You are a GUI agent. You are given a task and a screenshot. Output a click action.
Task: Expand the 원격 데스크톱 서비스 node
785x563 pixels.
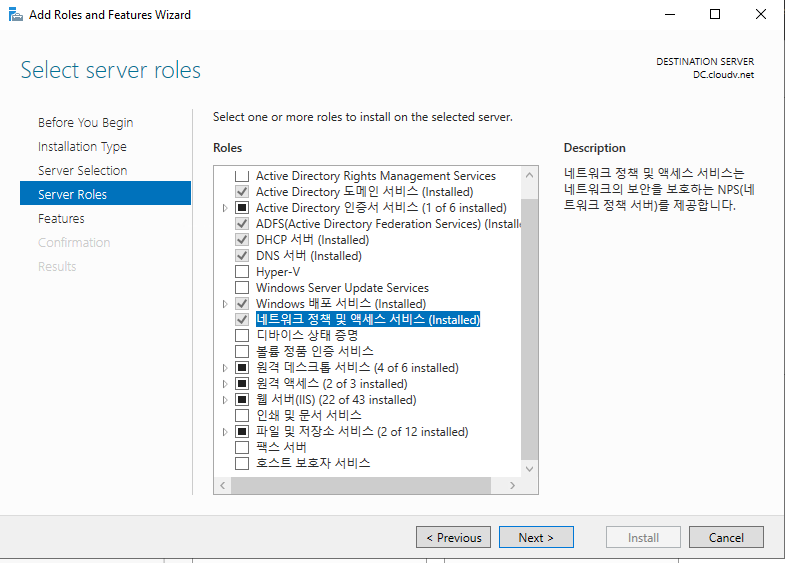[x=225, y=368]
